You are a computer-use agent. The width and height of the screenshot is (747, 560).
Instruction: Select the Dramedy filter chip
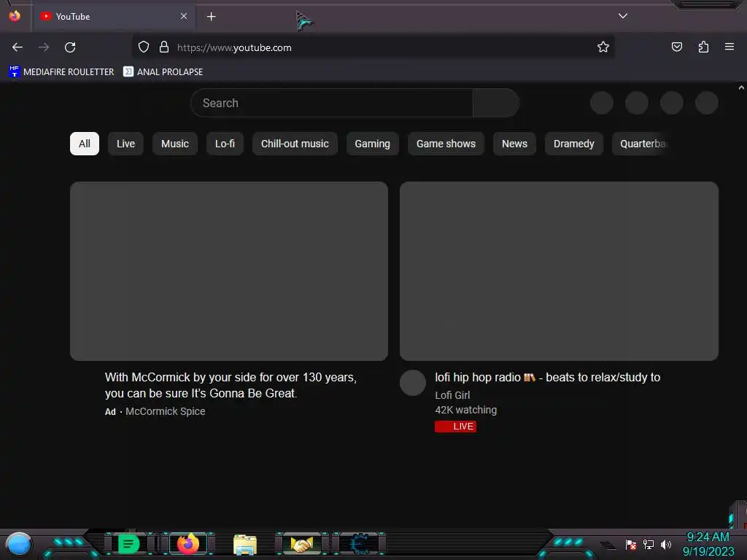573,144
